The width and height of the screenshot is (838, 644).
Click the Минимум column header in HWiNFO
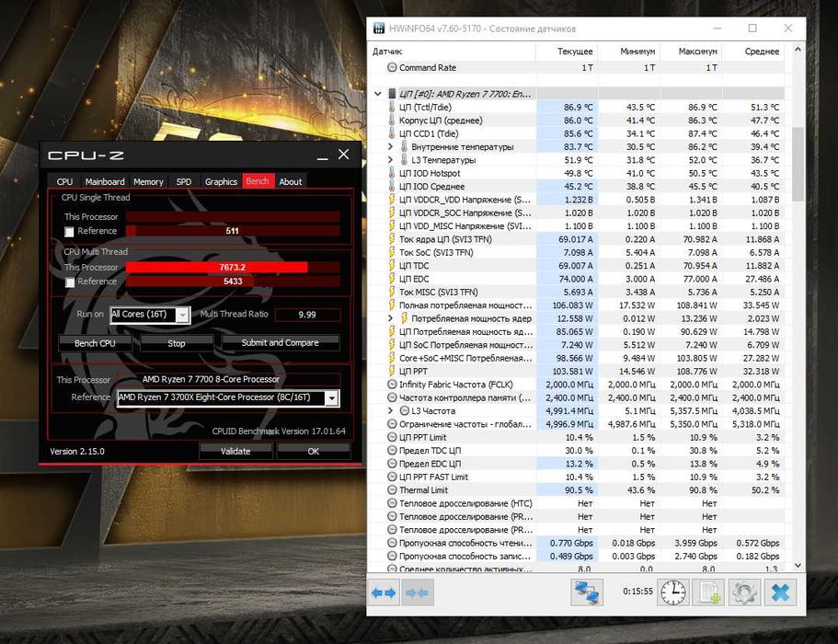click(x=629, y=52)
